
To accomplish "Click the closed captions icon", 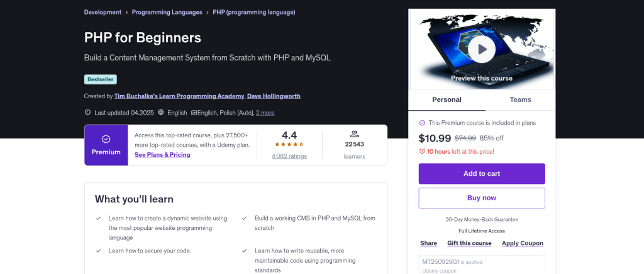I will (194, 113).
